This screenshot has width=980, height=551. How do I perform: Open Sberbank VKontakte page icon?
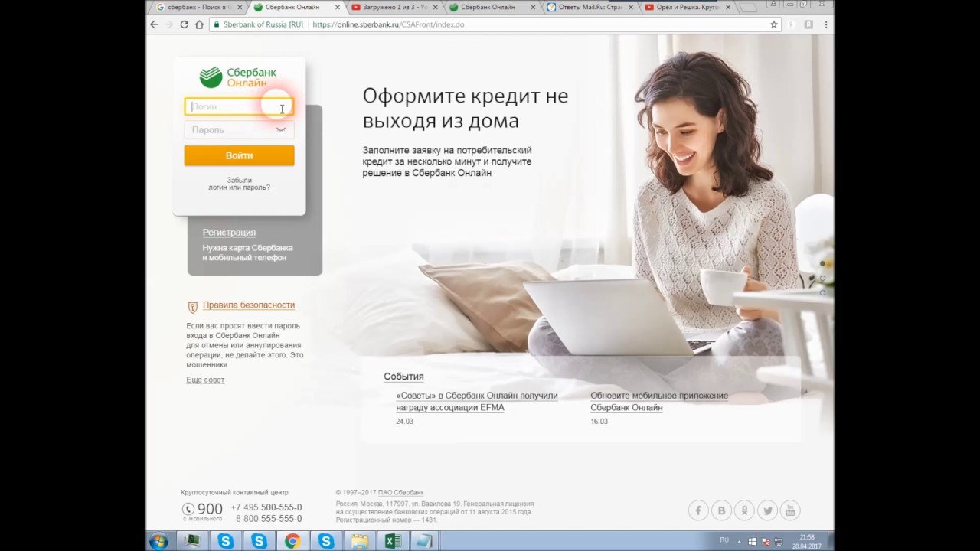(721, 510)
